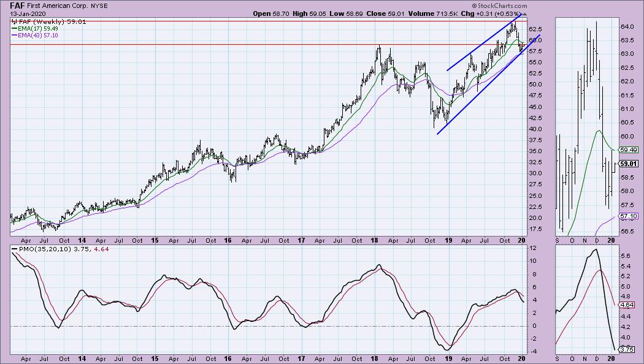This screenshot has height=364, width=644.
Task: Click the 12 level on the PMO axis
Action: [x=533, y=248]
